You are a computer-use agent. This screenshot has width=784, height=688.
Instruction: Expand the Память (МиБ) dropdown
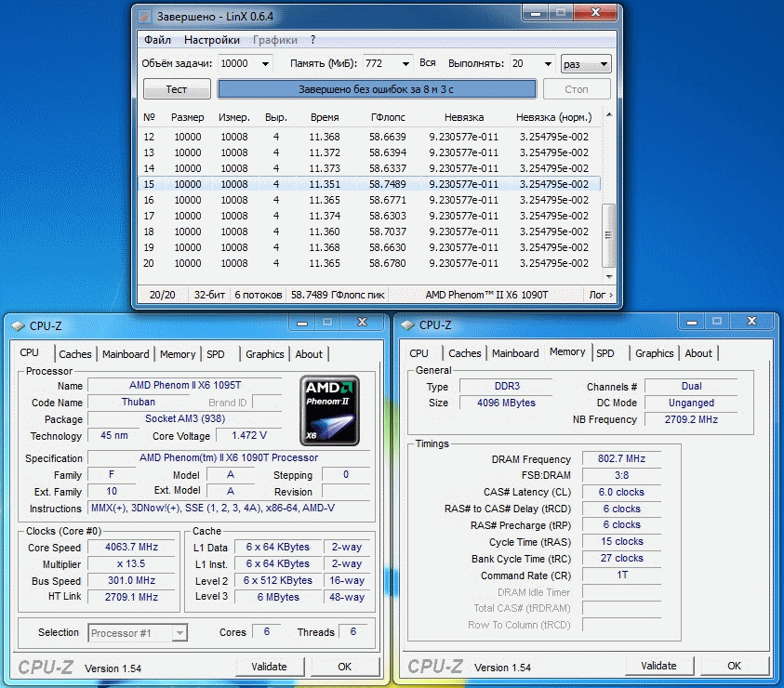405,64
